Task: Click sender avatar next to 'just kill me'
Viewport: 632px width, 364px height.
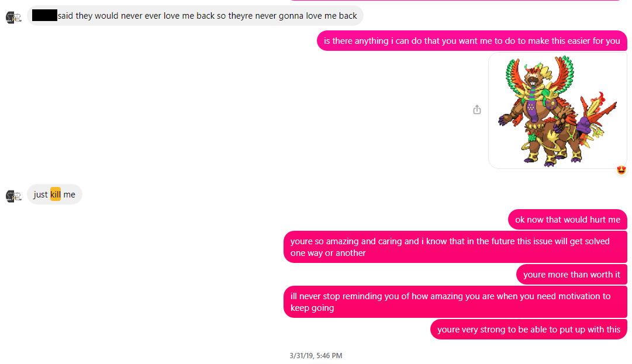Action: coord(13,196)
